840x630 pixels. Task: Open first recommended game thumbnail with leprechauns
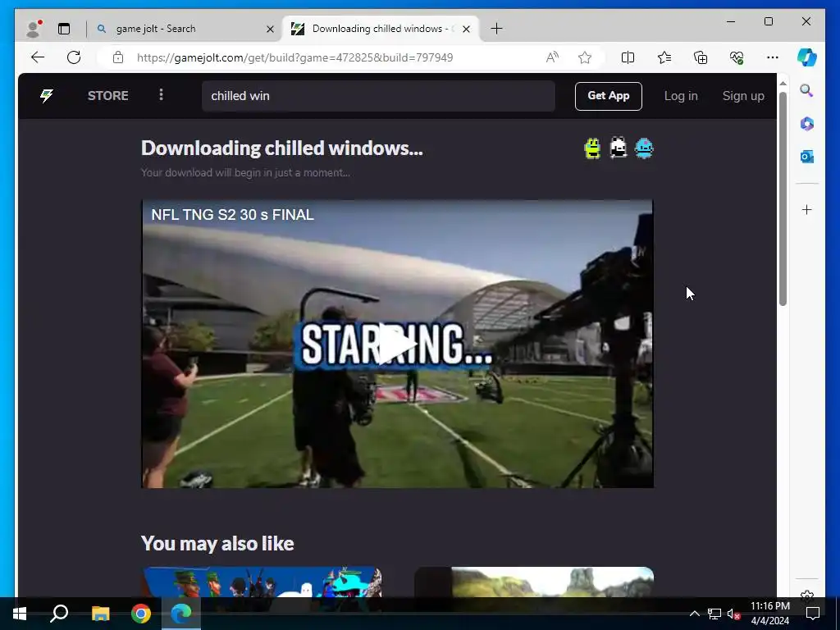tap(262, 582)
